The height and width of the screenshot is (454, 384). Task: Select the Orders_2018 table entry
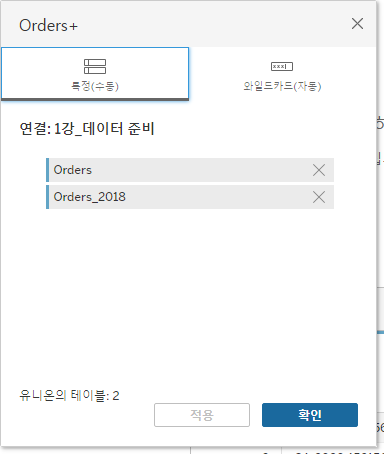pyautogui.click(x=190, y=197)
